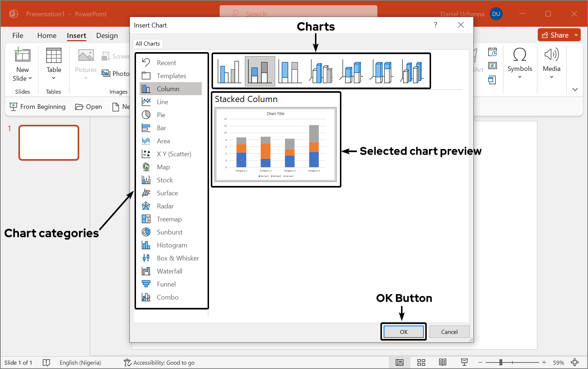
Task: Select the Box & Whisker chart category
Action: (178, 258)
